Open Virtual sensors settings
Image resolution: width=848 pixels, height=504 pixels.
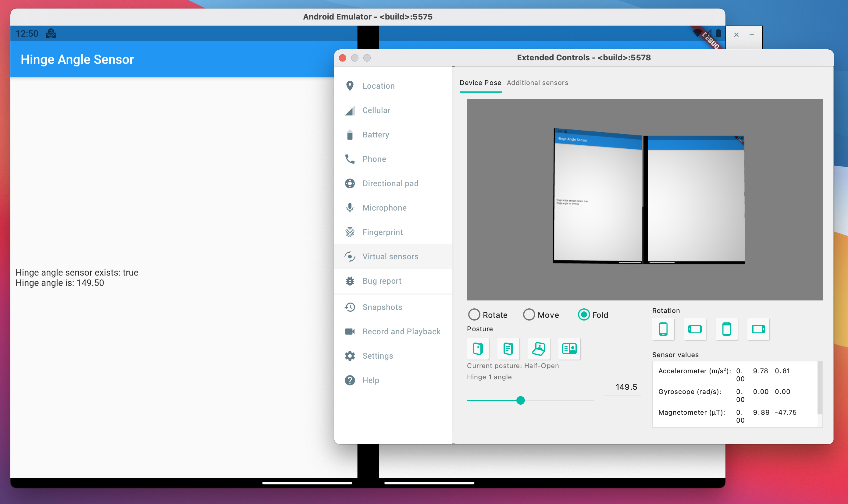tap(390, 256)
